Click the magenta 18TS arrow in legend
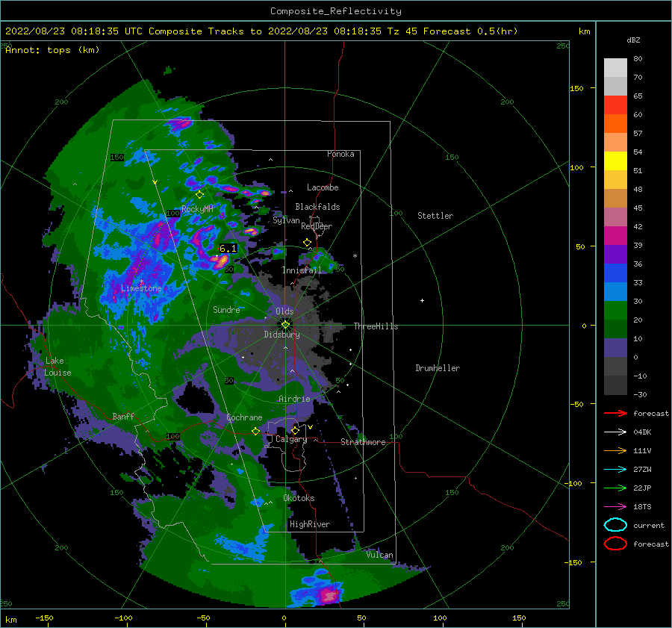Image resolution: width=672 pixels, height=628 pixels. [x=615, y=507]
